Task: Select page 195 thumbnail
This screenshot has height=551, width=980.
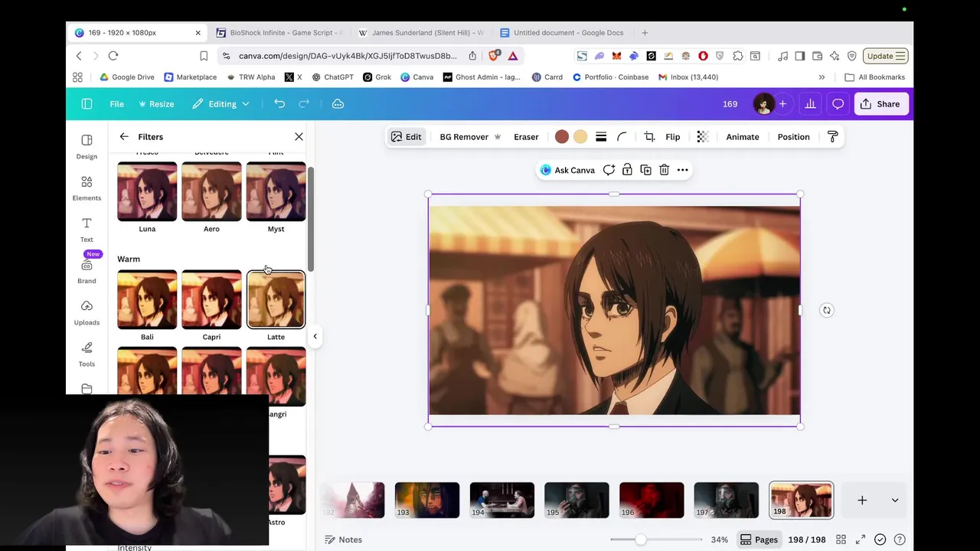Action: [577, 500]
